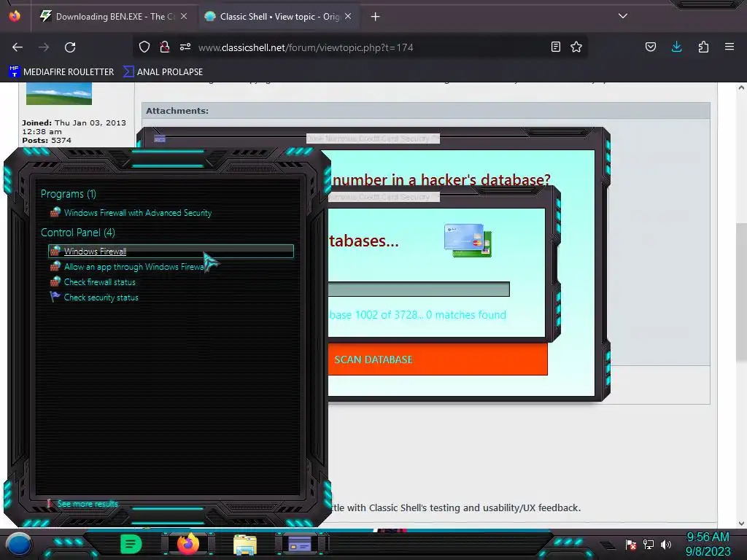
Task: Open the Firefox hamburger application menu
Action: 729,47
